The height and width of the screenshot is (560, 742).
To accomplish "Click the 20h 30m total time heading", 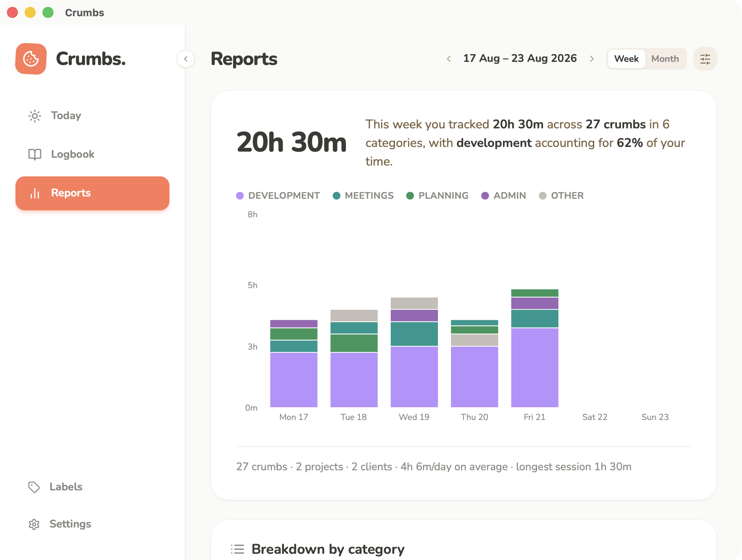I will (291, 142).
